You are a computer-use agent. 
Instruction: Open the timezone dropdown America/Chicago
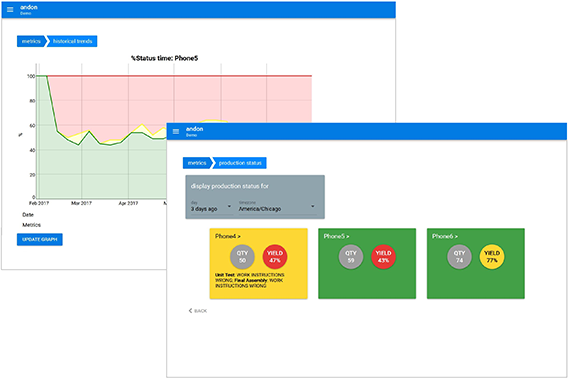[277, 206]
